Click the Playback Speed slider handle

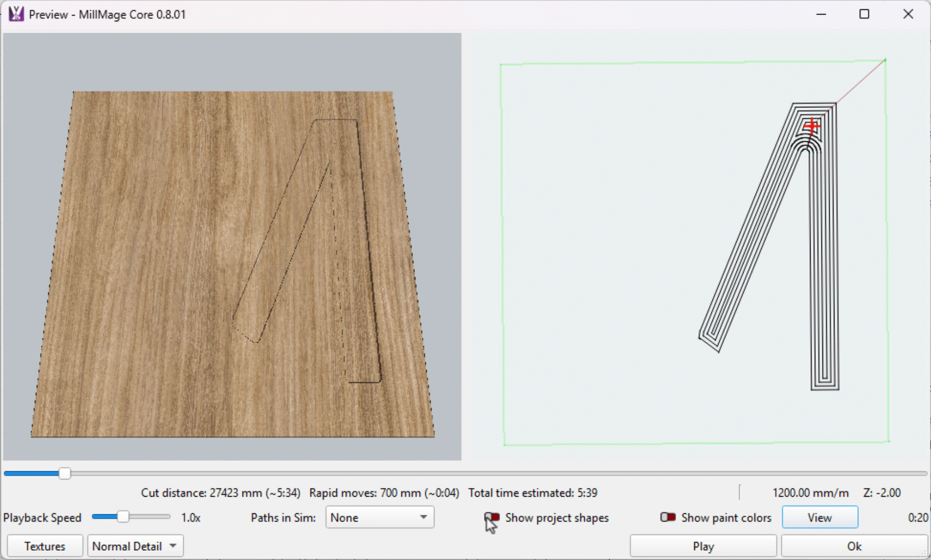(123, 517)
